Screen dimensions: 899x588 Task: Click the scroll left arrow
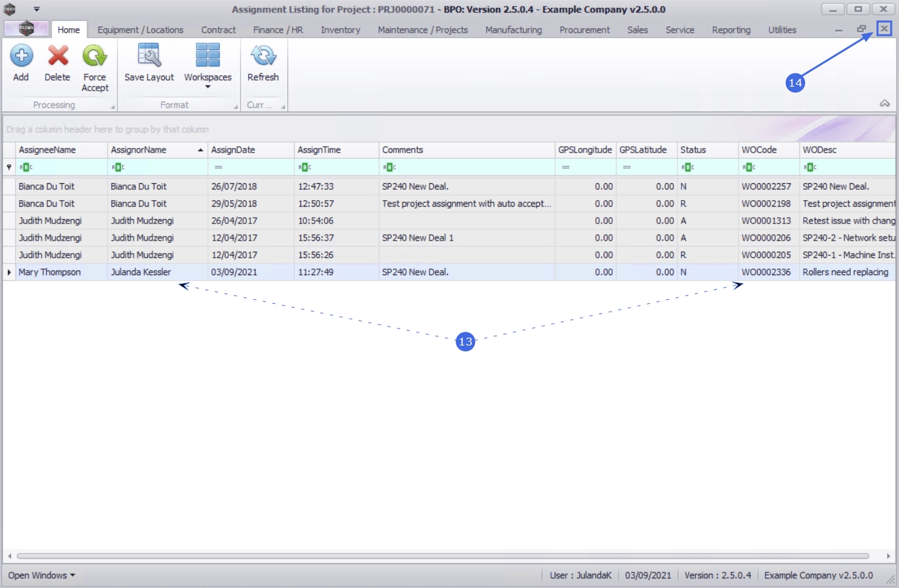tap(9, 556)
